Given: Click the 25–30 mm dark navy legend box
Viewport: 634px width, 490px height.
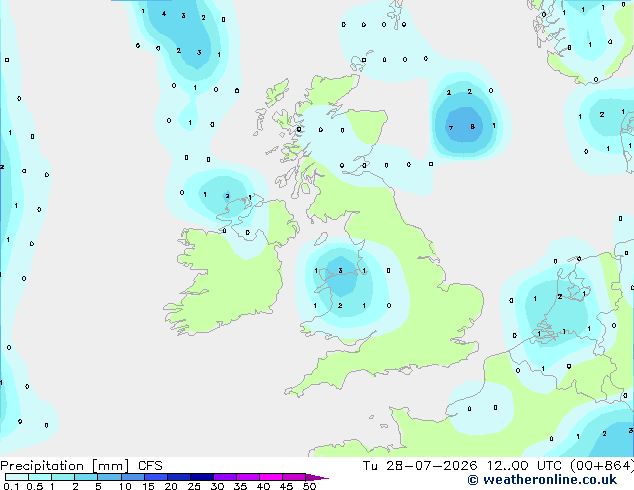Looking at the screenshot, I should [201, 477].
